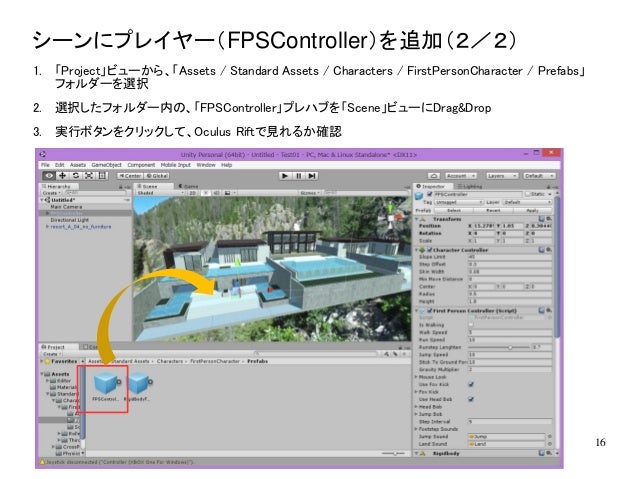This screenshot has height=479, width=638.
Task: Click the prefab Select button
Action: pyautogui.click(x=454, y=210)
